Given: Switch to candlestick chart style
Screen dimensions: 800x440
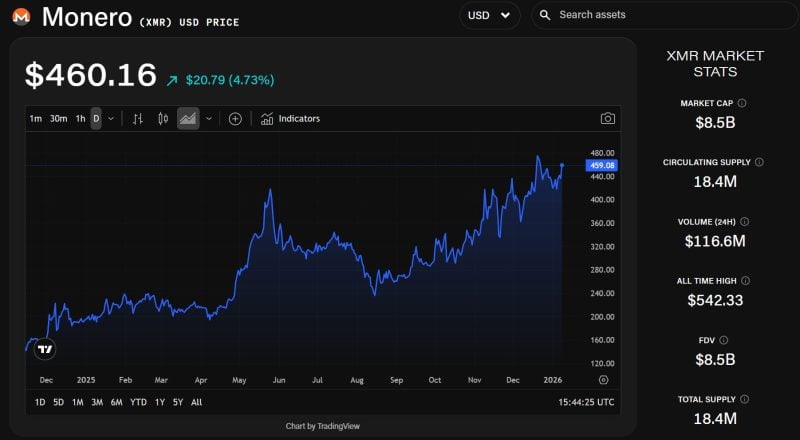Looking at the screenshot, I should pos(163,119).
